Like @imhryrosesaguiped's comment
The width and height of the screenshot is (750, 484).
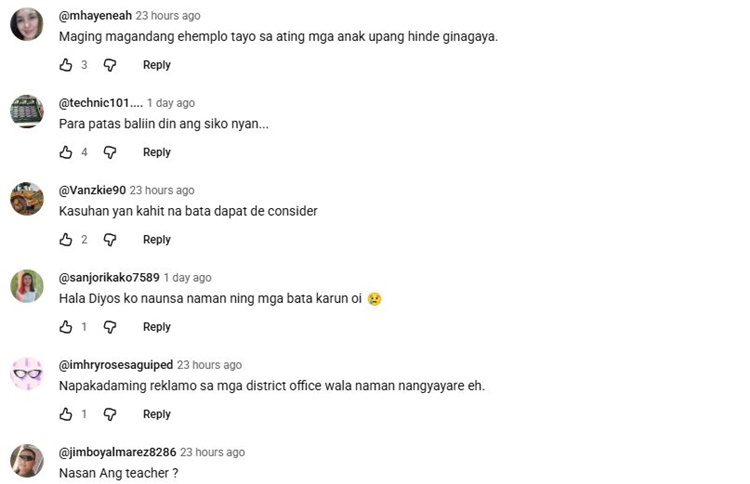point(66,414)
